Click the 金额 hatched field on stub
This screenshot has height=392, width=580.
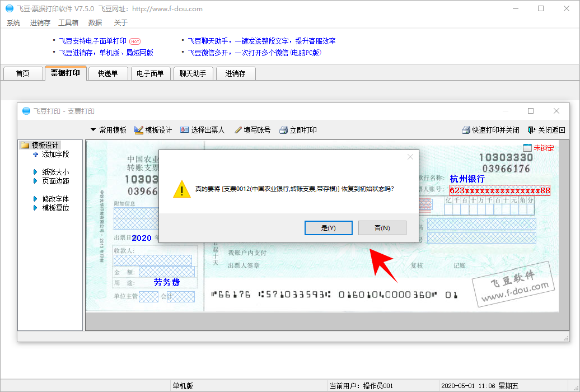click(x=167, y=272)
